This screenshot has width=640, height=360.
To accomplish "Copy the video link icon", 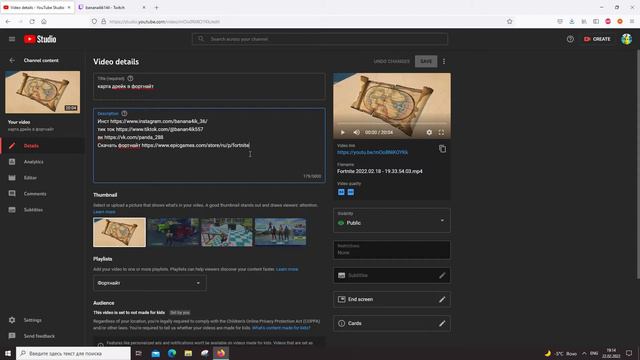I will (442, 149).
